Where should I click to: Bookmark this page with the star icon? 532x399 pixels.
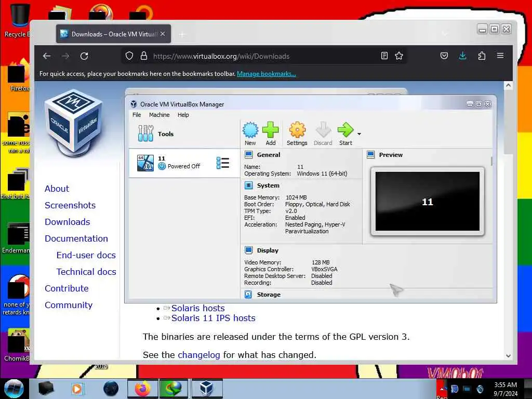point(399,56)
